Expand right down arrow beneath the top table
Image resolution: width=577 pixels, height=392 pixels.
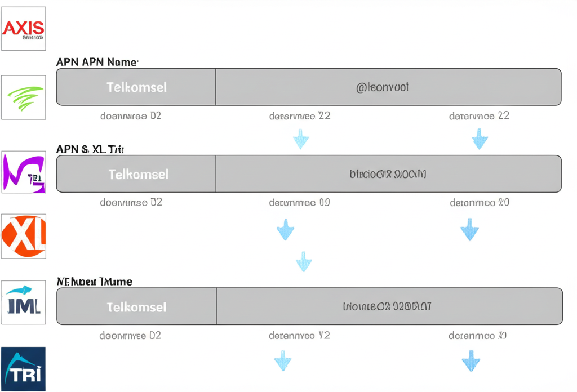[x=480, y=139]
